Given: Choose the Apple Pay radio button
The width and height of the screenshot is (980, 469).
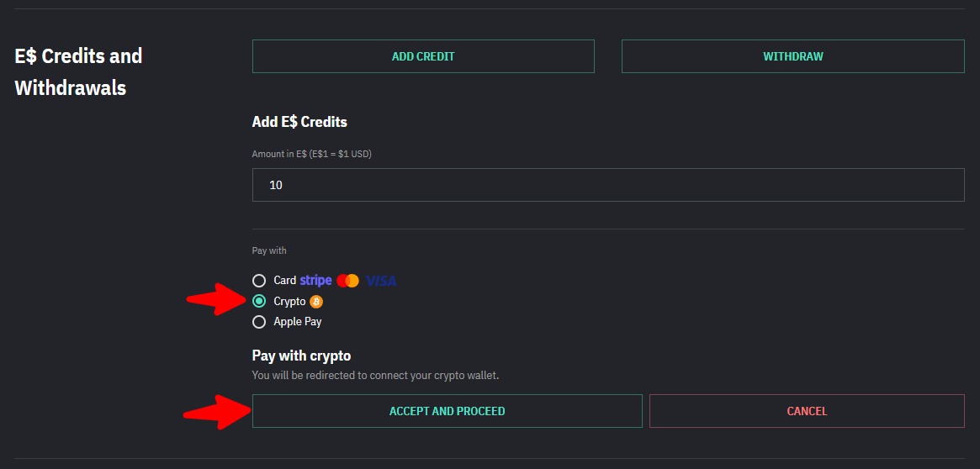Looking at the screenshot, I should coord(259,322).
